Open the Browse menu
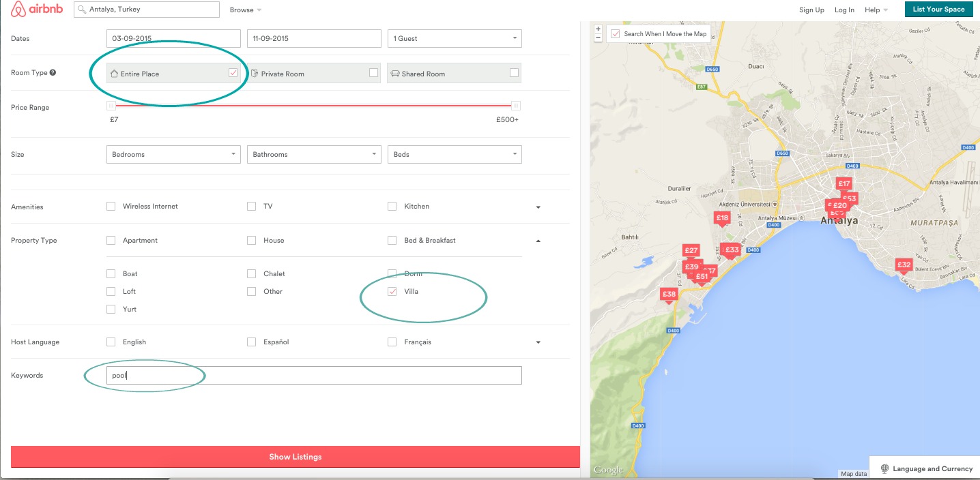This screenshot has width=980, height=480. tap(245, 10)
